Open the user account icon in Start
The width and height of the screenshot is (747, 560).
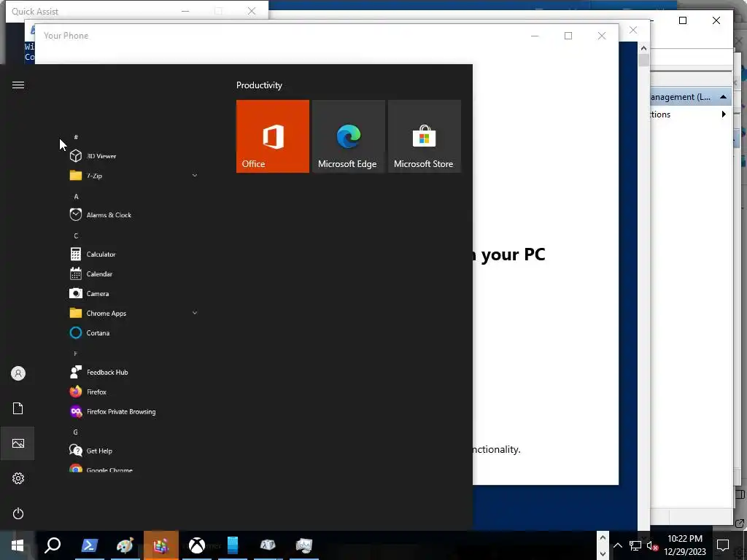click(x=18, y=373)
